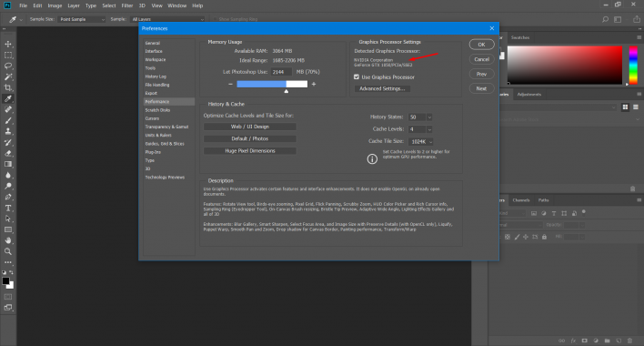Screen dimensions: 644x346
Task: Select Scratch Disks in Preferences list
Action: (x=157, y=110)
